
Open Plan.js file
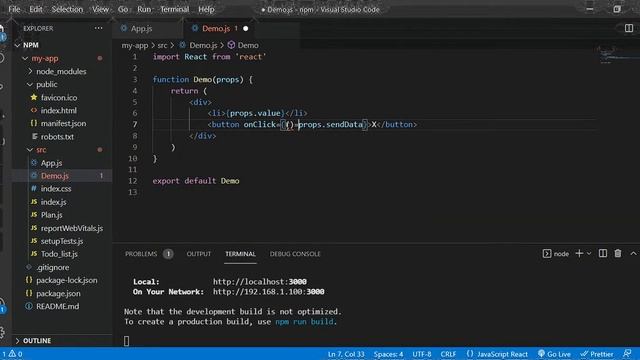(x=51, y=215)
